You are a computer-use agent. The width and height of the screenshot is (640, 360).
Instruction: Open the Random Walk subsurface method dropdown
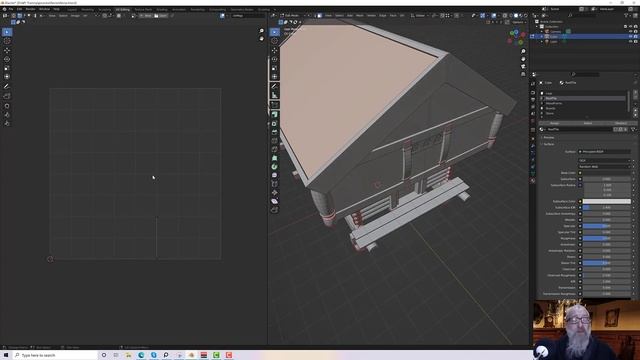604,167
